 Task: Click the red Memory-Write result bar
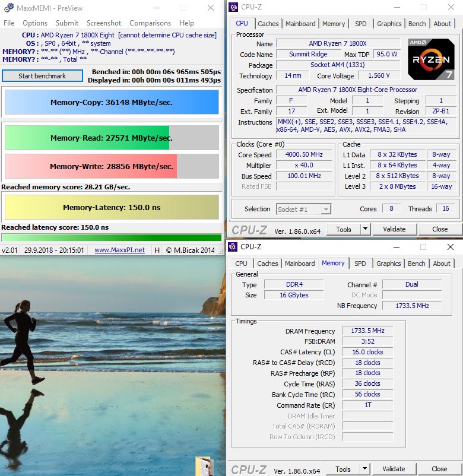point(112,166)
